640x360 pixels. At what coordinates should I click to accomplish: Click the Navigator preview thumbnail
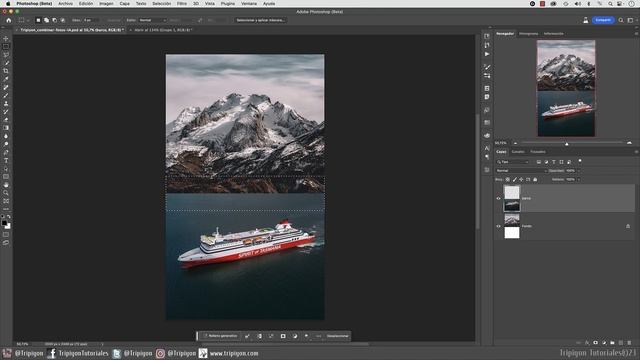pyautogui.click(x=566, y=88)
